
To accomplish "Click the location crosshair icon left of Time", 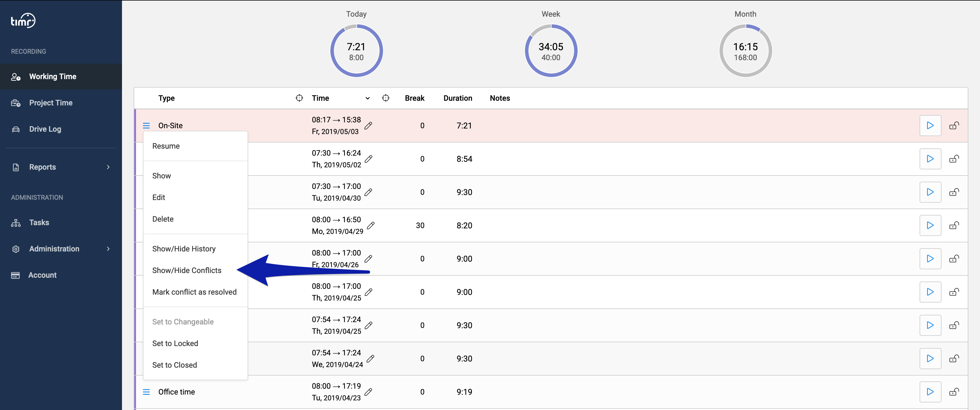I will [x=299, y=98].
